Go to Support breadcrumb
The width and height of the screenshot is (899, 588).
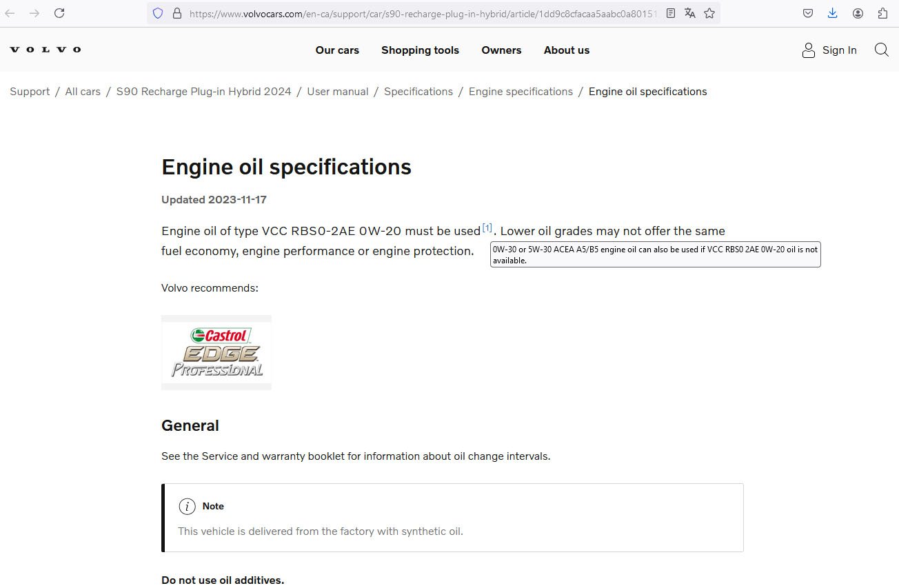30,92
